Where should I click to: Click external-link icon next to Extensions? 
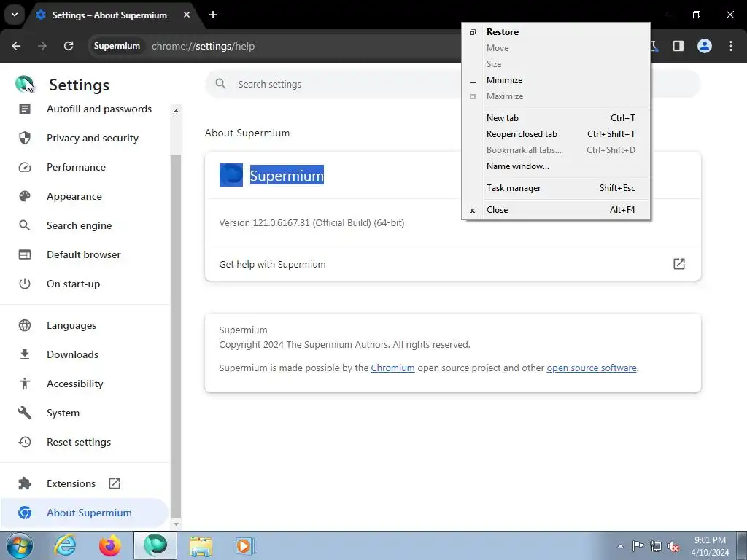[x=115, y=483]
